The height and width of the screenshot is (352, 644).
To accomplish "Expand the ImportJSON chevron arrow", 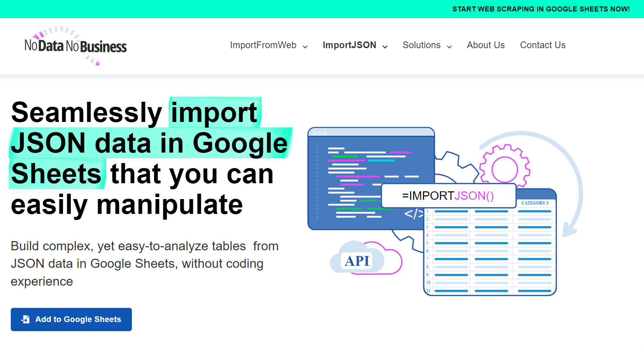I will (x=385, y=47).
